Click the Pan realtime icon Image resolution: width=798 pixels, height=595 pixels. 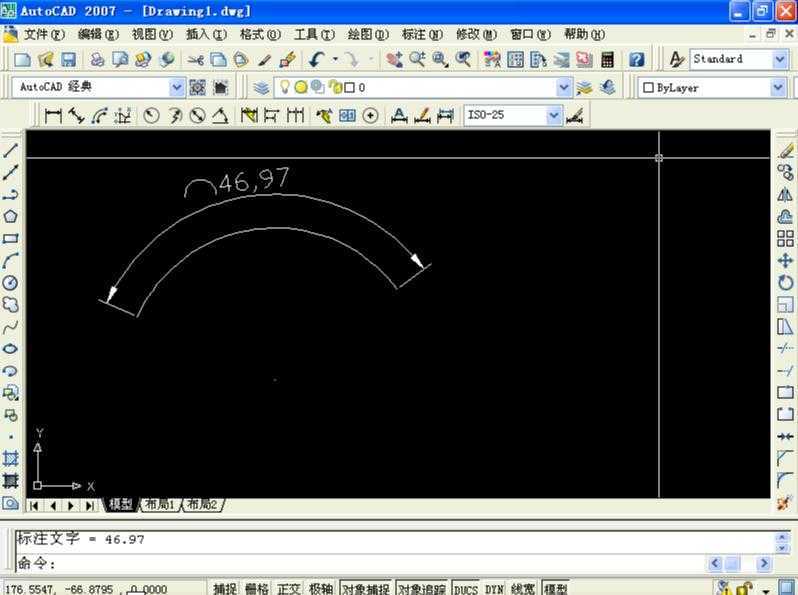pos(394,60)
